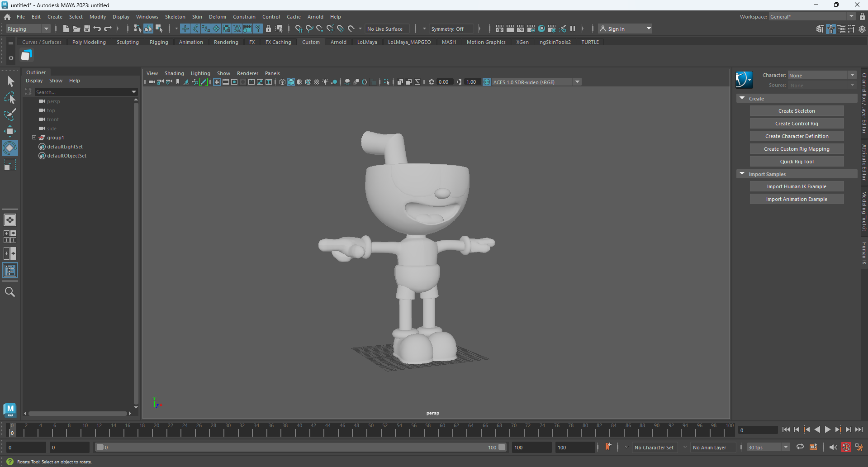Activate the Rotate tool in toolbox
868x467 pixels.
[10, 148]
